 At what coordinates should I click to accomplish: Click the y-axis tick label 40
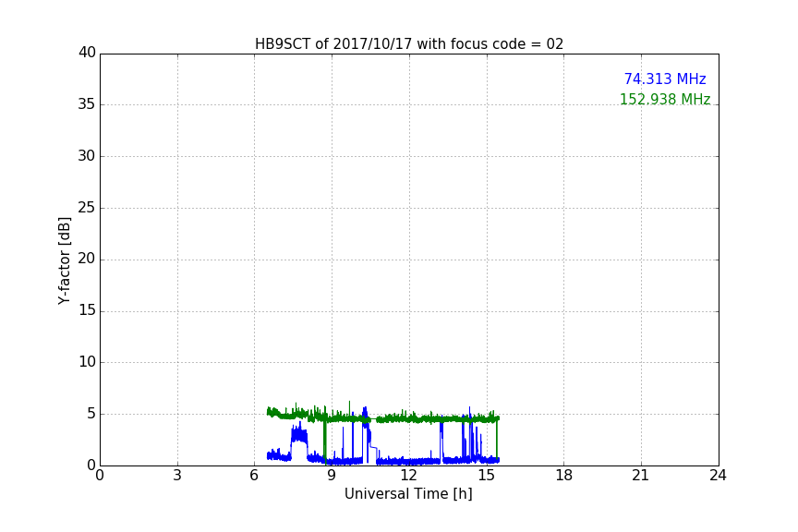pyautogui.click(x=87, y=53)
